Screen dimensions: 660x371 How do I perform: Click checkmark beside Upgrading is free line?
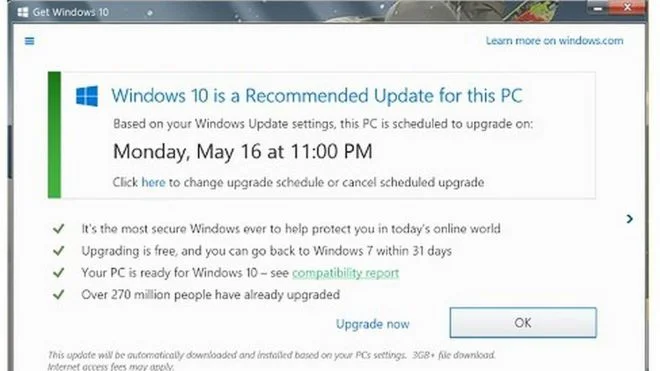(59, 251)
